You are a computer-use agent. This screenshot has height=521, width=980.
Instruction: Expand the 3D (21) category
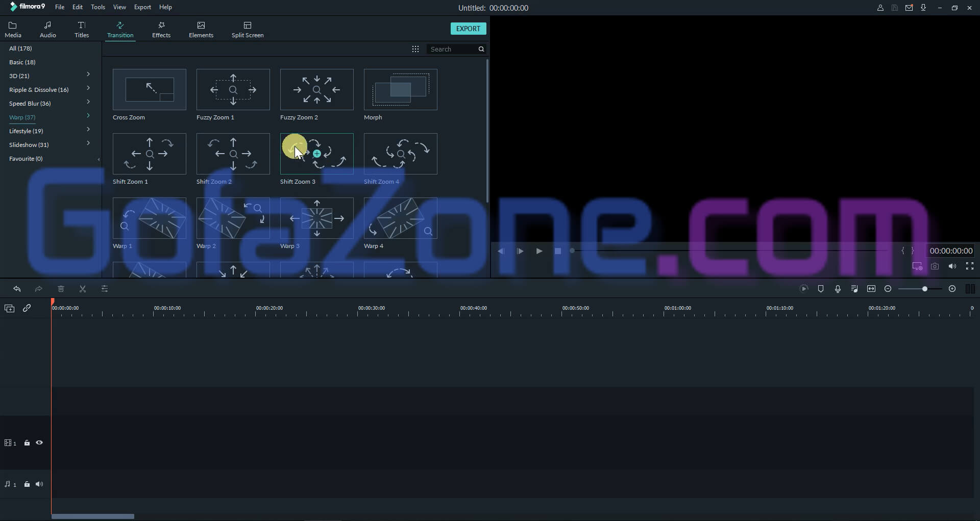[x=88, y=75]
